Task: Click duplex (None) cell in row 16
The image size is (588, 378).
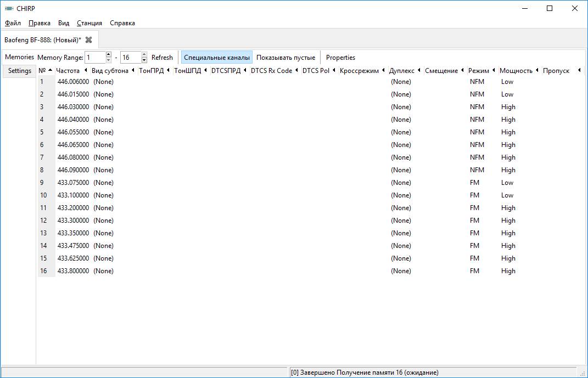Action: tap(401, 271)
